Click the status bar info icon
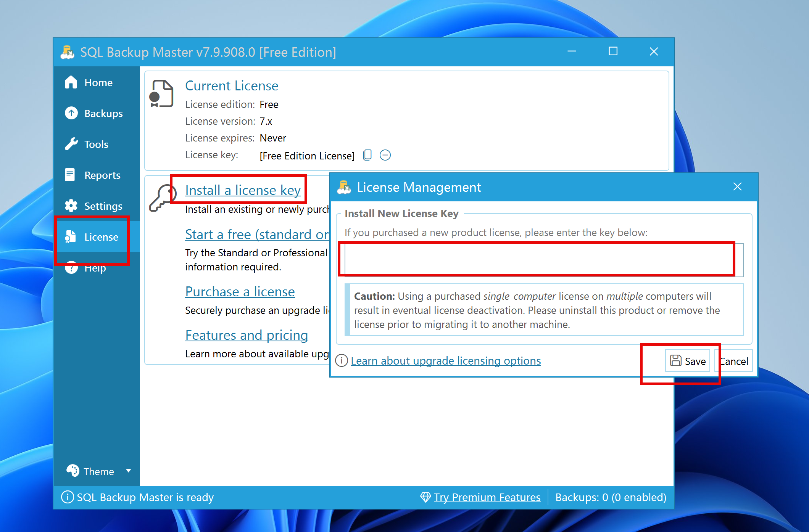This screenshot has width=809, height=532. point(67,497)
